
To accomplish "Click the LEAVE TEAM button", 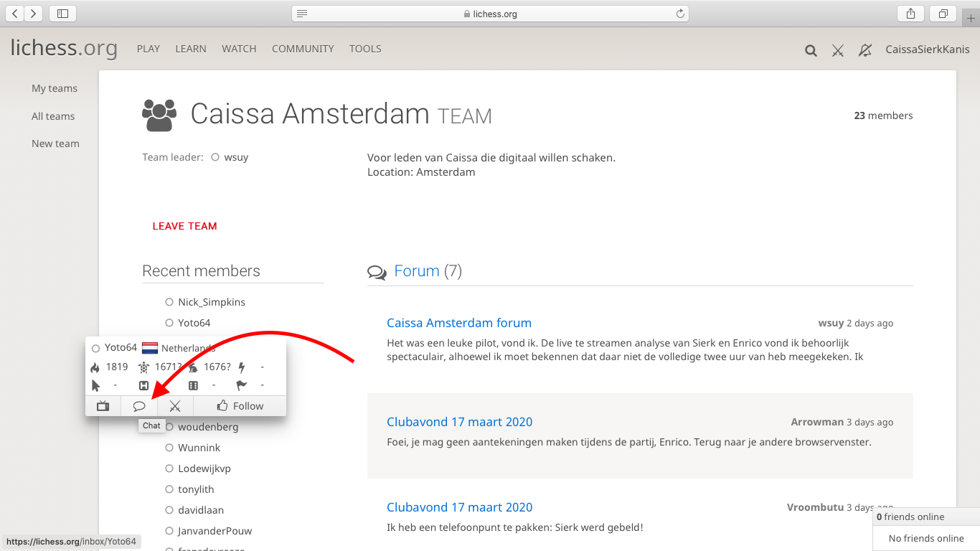I will [184, 226].
